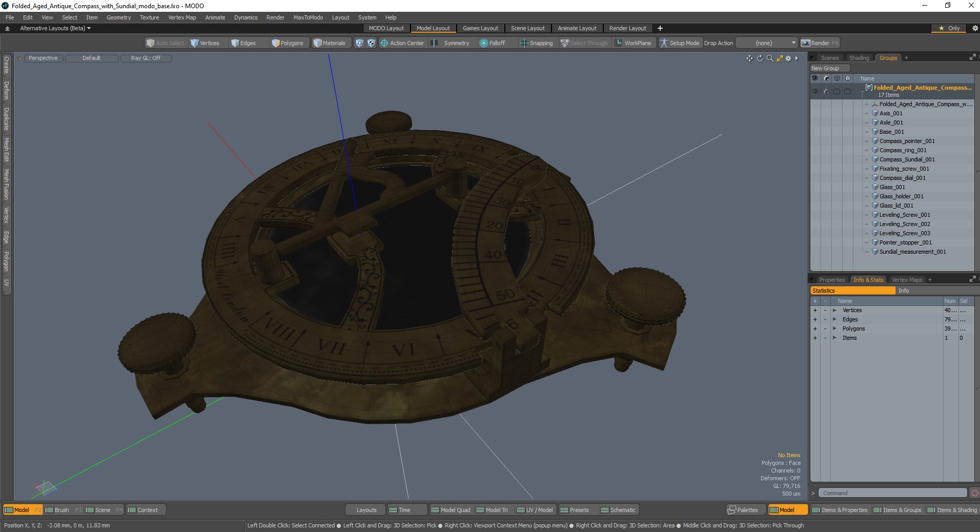Viewport: 980px width, 532px height.
Task: Open the Geometry menu
Action: [118, 17]
